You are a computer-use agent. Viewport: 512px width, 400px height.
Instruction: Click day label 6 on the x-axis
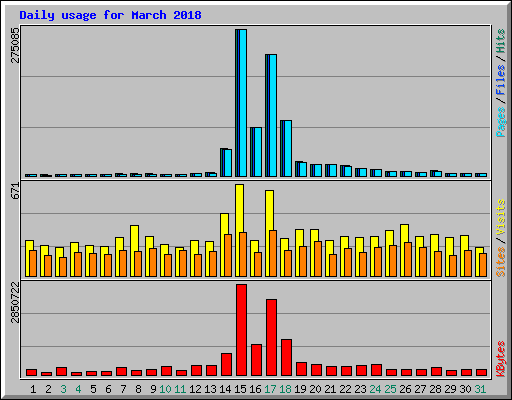(108, 389)
